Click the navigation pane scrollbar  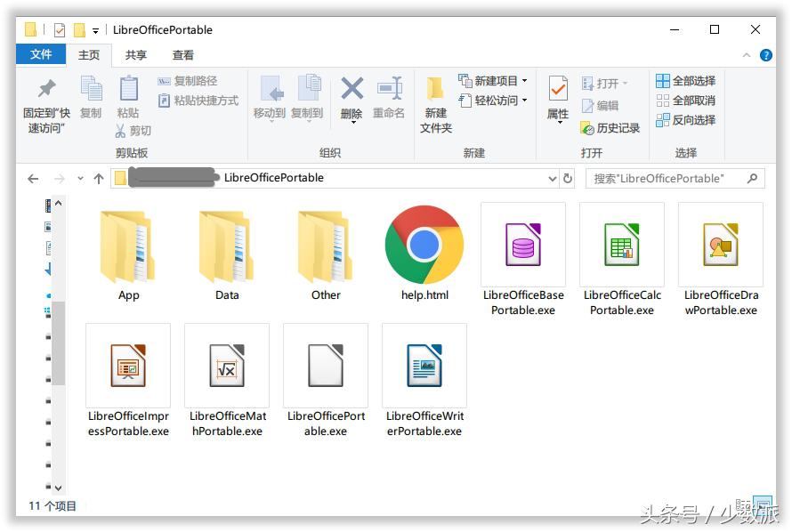(58, 347)
